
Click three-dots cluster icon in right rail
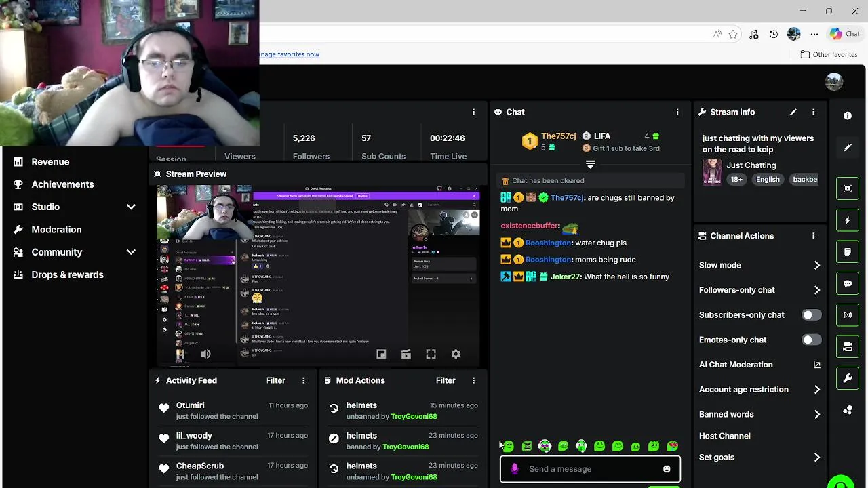point(847,410)
